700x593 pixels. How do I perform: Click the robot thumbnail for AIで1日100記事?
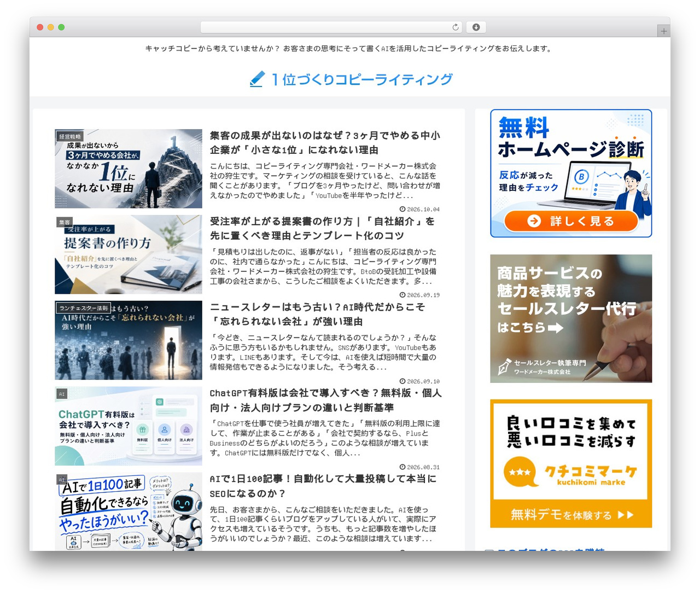[x=129, y=511]
